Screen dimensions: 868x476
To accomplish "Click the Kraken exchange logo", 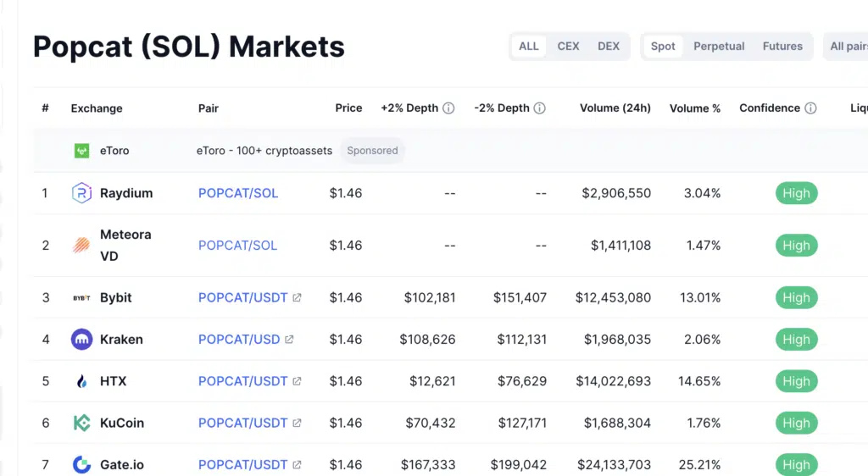I will pos(81,339).
